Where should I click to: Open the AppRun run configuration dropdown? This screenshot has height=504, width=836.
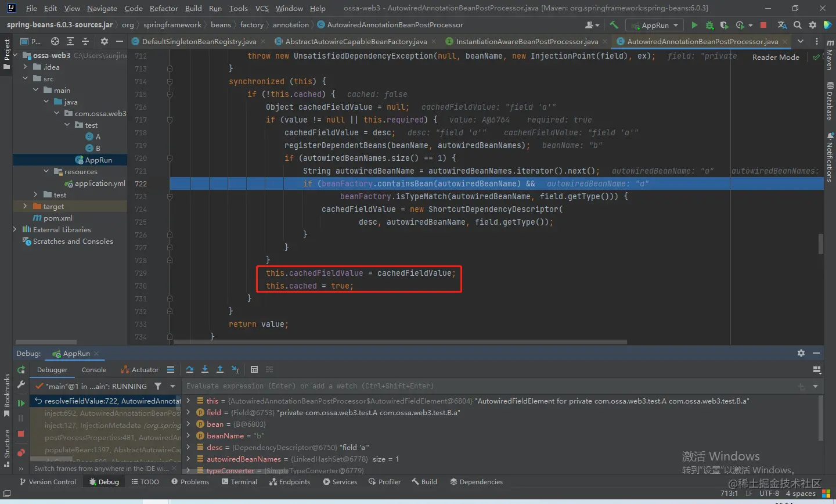(654, 25)
